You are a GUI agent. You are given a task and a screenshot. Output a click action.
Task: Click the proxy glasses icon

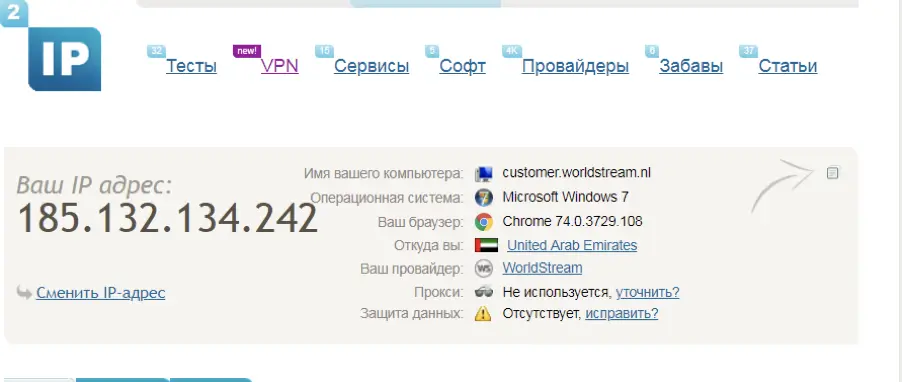click(x=484, y=292)
